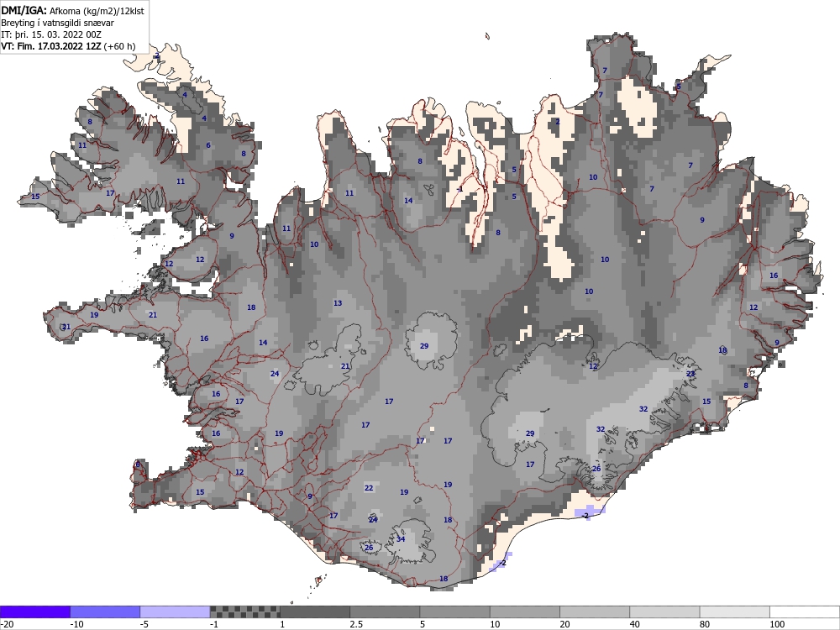Click the "VT: Fim. 17.03.2022 12Z (+60 h)" line
The image size is (840, 630).
(68, 46)
